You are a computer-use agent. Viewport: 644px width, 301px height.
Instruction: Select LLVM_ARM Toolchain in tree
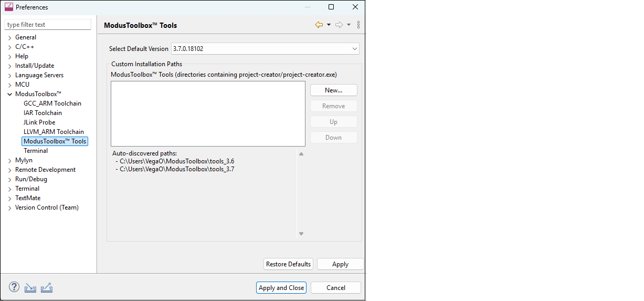pos(54,132)
